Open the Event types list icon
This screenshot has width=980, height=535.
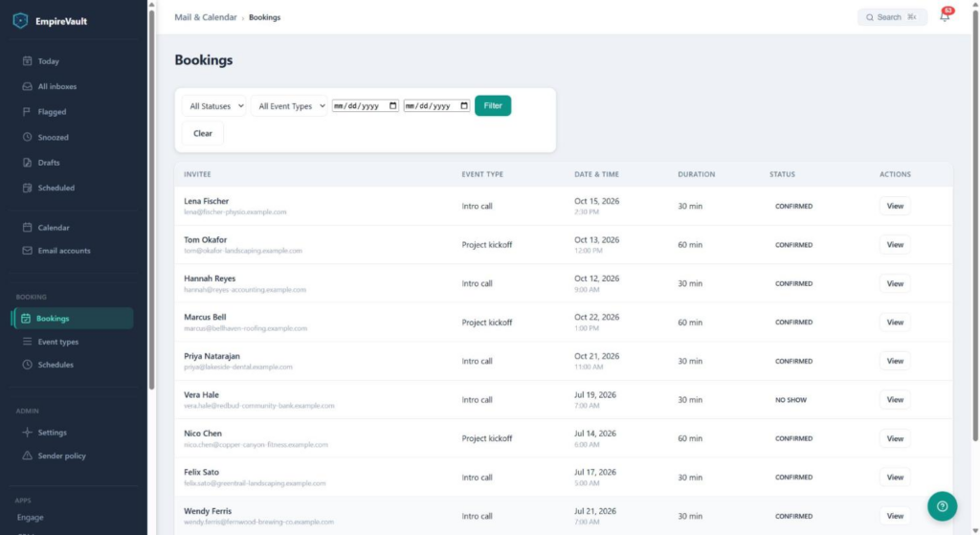(27, 342)
